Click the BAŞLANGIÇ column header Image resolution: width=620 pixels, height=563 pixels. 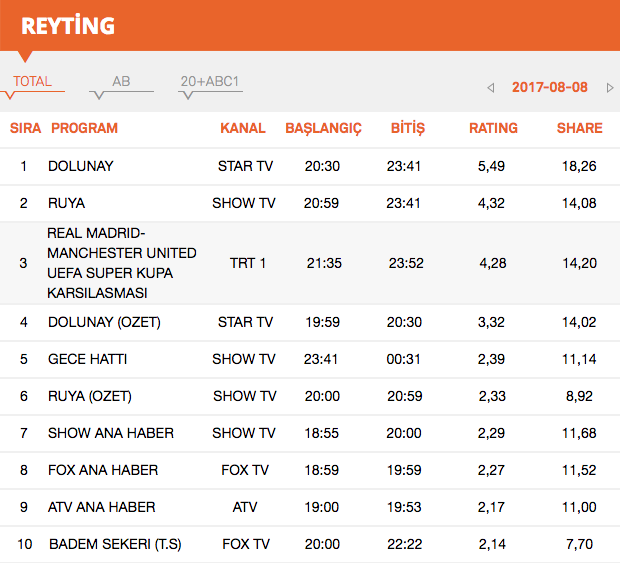tap(323, 128)
